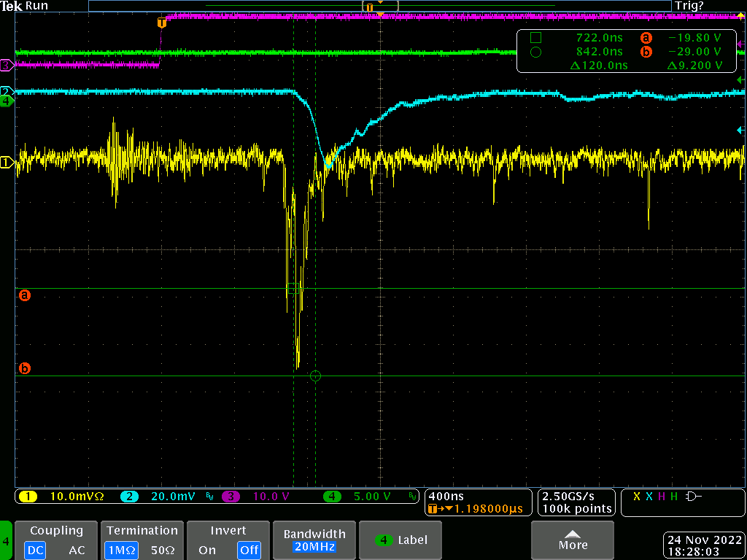
Task: Click the trigger edge symbol in status bar
Action: tap(692, 497)
